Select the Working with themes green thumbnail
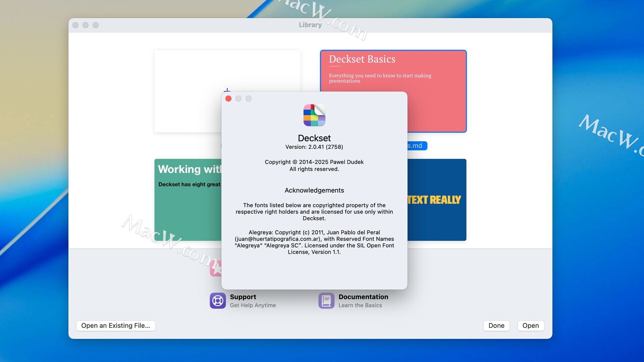Image resolution: width=644 pixels, height=362 pixels. click(x=188, y=200)
